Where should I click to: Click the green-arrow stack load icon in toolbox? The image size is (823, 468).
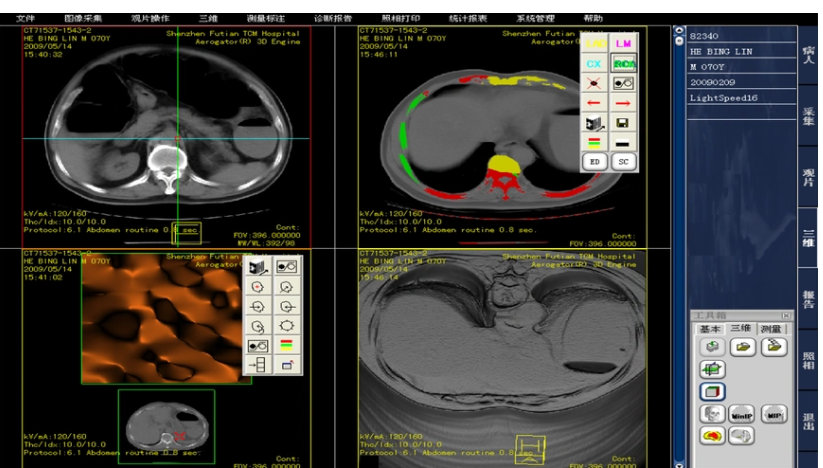[712, 347]
